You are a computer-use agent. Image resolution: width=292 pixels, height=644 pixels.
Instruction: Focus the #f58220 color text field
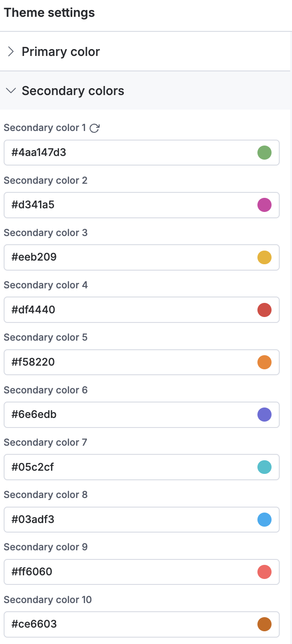[141, 362]
